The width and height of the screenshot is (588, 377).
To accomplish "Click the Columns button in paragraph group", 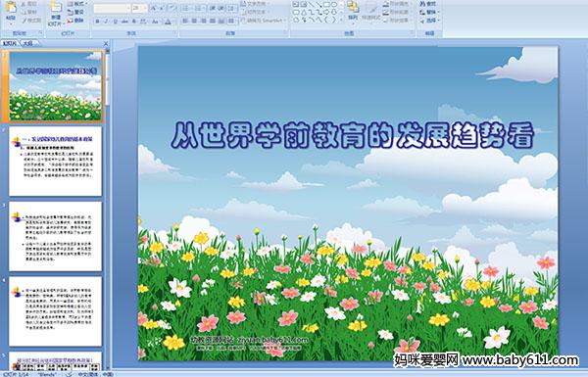I will click(x=231, y=21).
